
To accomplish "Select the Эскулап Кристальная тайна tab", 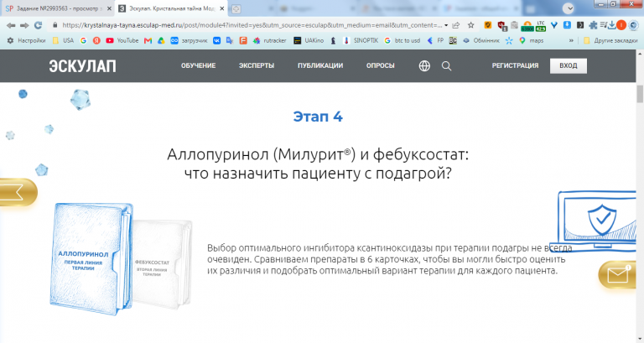I will 171,8.
